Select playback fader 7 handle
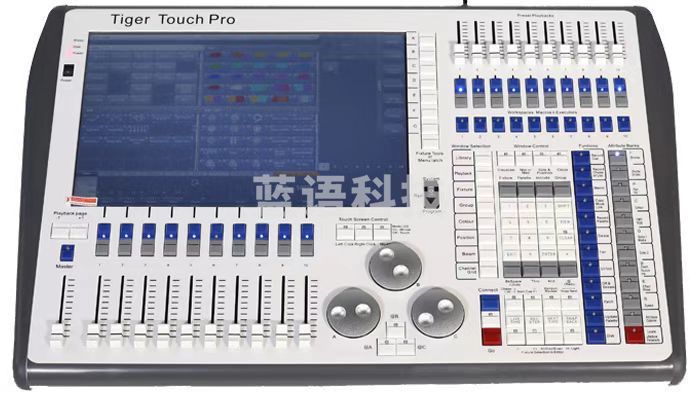This screenshot has height=393, width=699. click(x=234, y=335)
